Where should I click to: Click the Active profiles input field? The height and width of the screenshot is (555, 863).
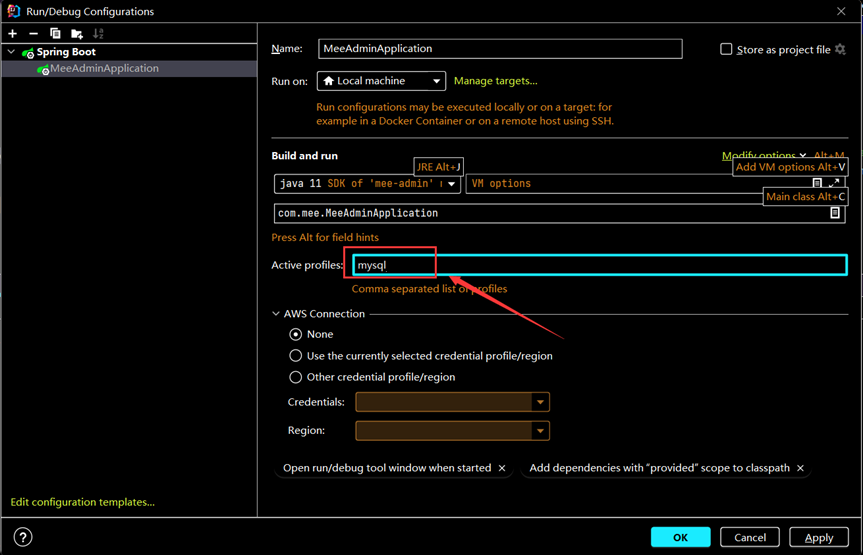(600, 265)
